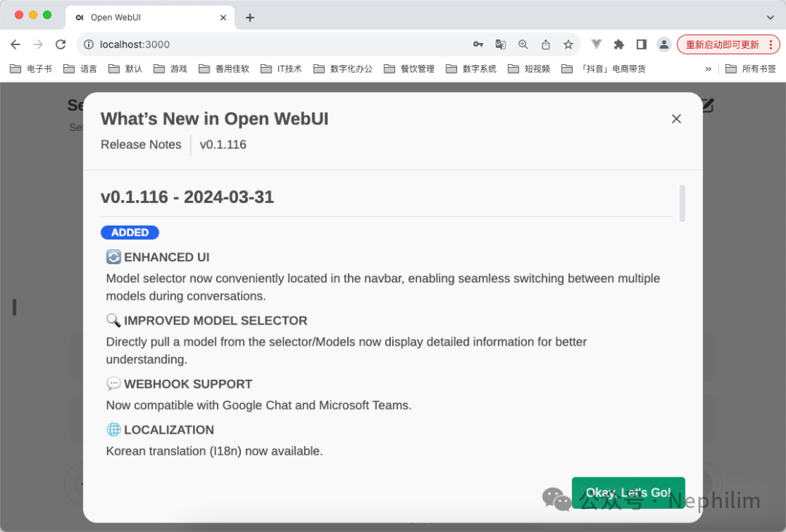Viewport: 786px width, 532px height.
Task: Click the Okay, Let's Go! button
Action: click(x=628, y=493)
